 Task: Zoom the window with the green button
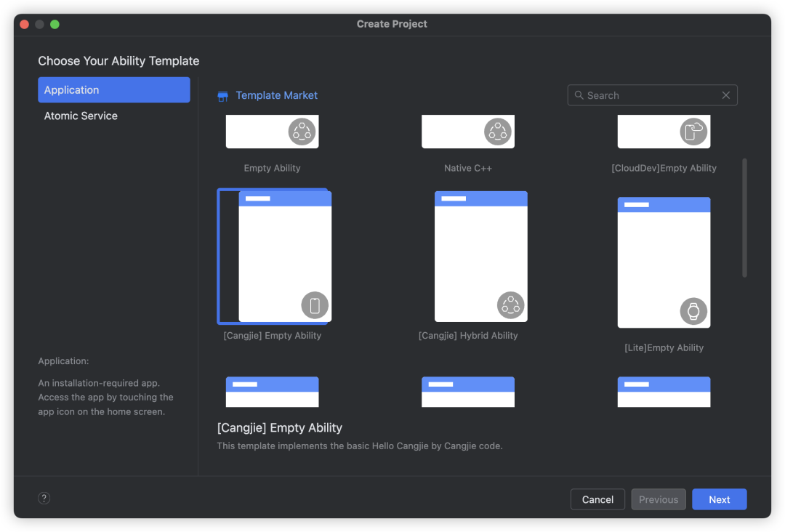(55, 24)
